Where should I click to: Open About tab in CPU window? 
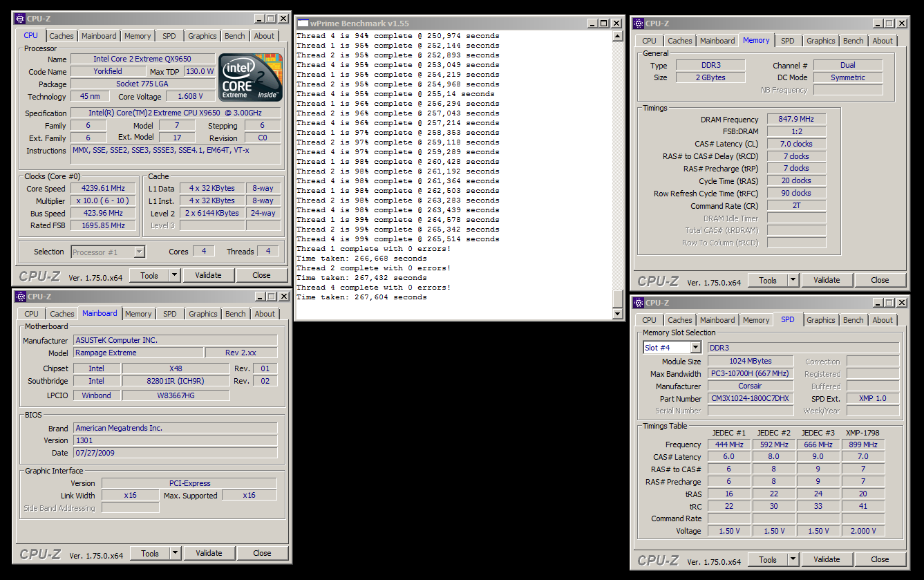(x=264, y=36)
